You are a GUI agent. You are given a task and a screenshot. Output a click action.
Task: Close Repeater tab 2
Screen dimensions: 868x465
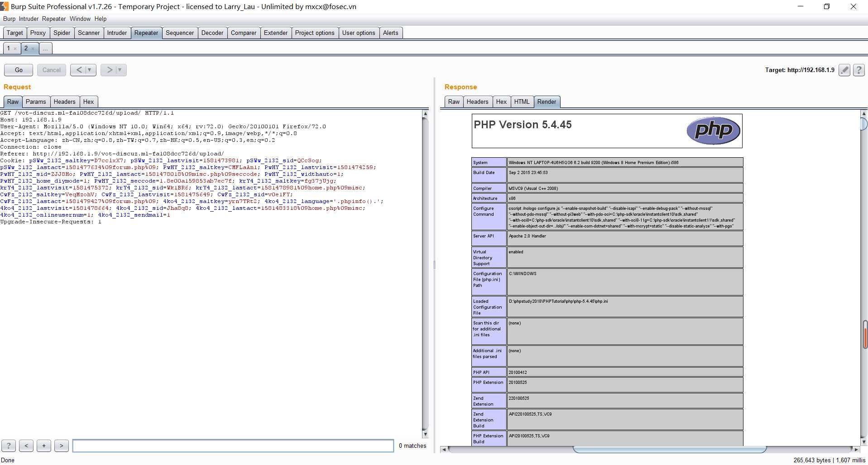tap(33, 48)
